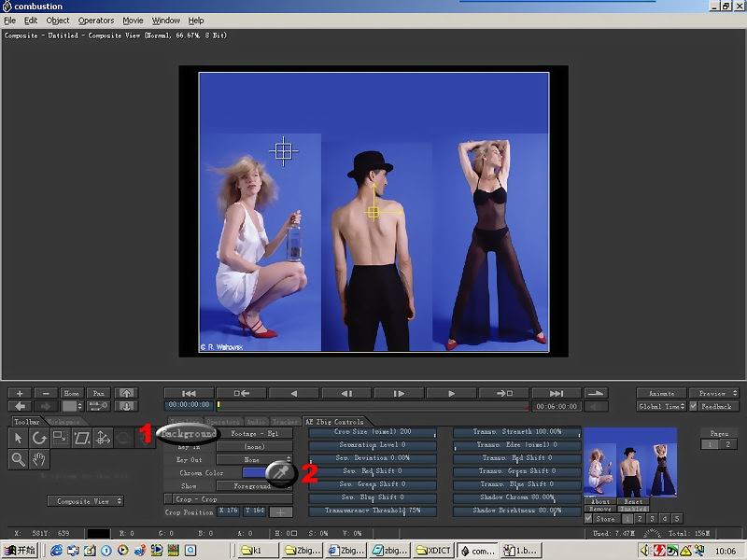Image resolution: width=747 pixels, height=560 pixels.
Task: Switch to the AE Zbig Controls tab
Action: (334, 422)
